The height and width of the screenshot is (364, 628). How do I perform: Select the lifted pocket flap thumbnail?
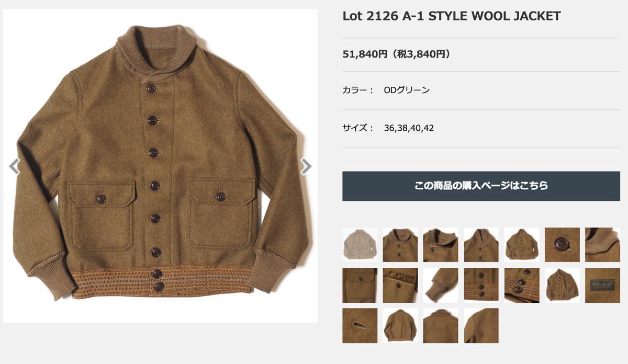pyautogui.click(x=400, y=285)
